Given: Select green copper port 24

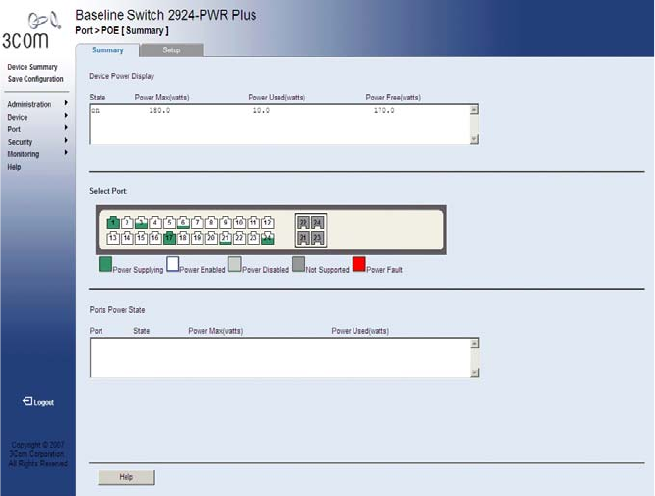Looking at the screenshot, I should 268,238.
